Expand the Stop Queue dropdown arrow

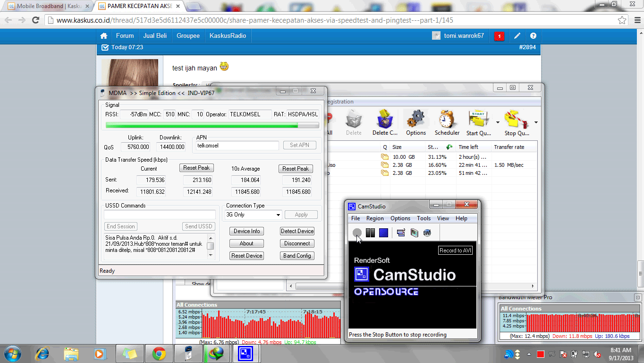coord(535,122)
